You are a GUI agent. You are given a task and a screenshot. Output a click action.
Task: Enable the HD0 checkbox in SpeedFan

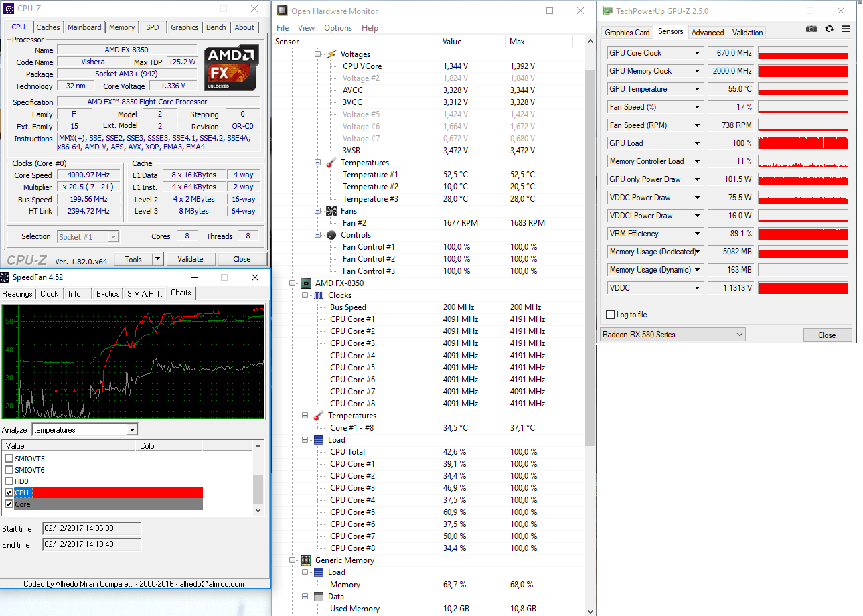pyautogui.click(x=9, y=481)
